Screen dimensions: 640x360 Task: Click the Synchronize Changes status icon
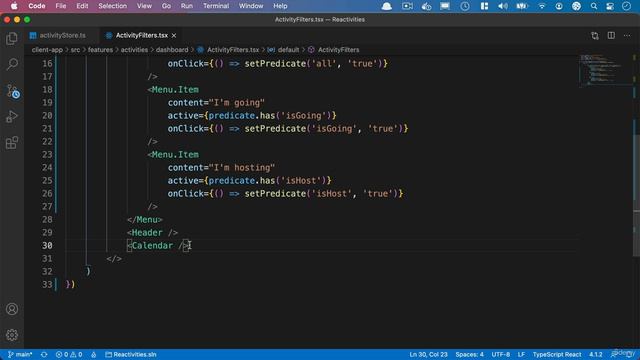pyautogui.click(x=44, y=354)
